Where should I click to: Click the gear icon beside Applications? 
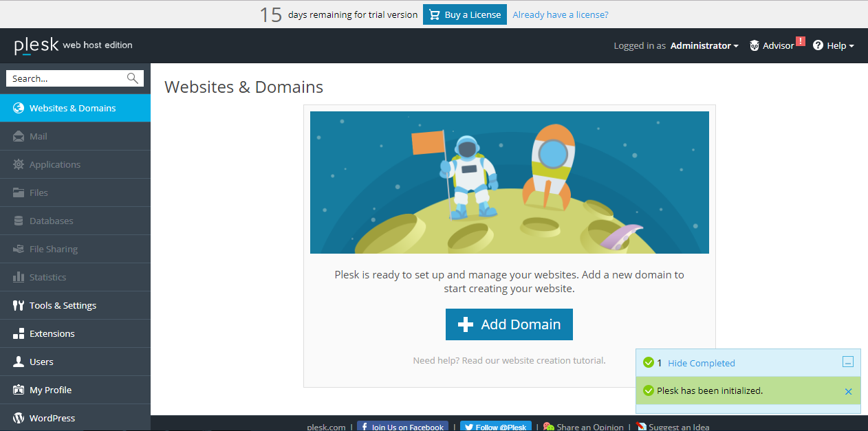point(19,164)
